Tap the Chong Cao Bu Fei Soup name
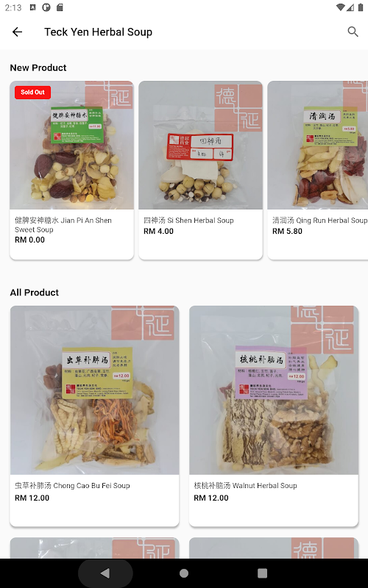 pos(72,486)
